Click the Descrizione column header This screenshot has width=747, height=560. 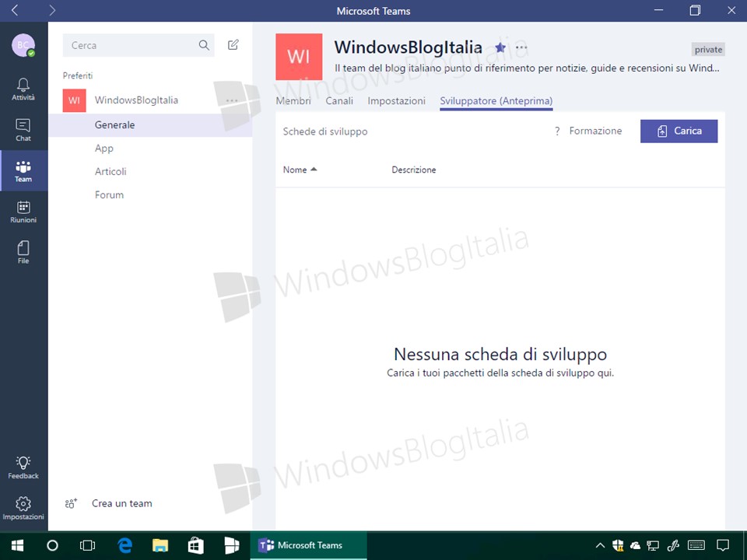tap(413, 170)
